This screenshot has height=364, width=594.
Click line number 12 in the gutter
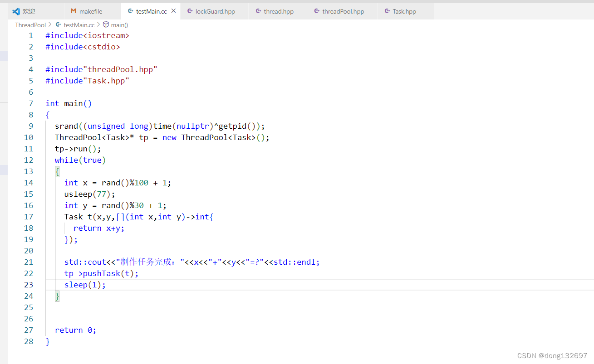click(29, 160)
